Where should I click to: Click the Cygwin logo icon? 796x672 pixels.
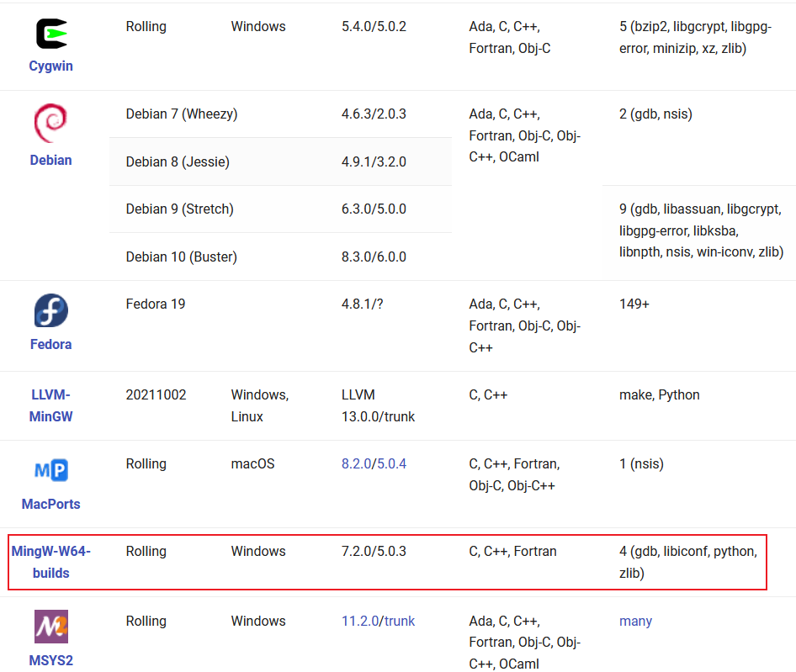[51, 34]
